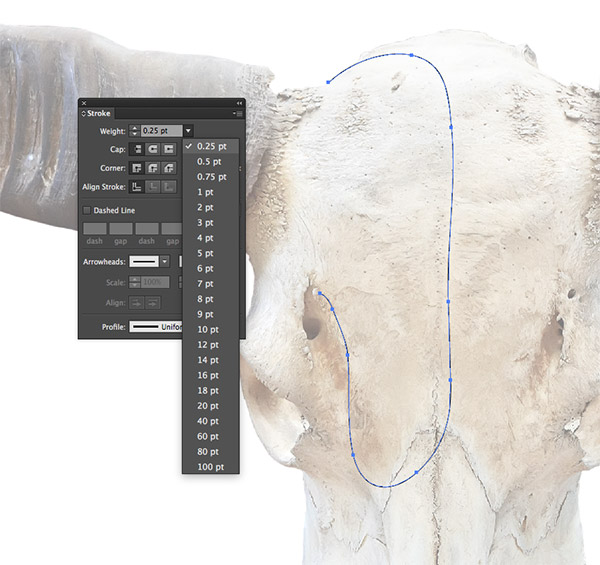Choose 1 pt from weight list

pyautogui.click(x=211, y=192)
